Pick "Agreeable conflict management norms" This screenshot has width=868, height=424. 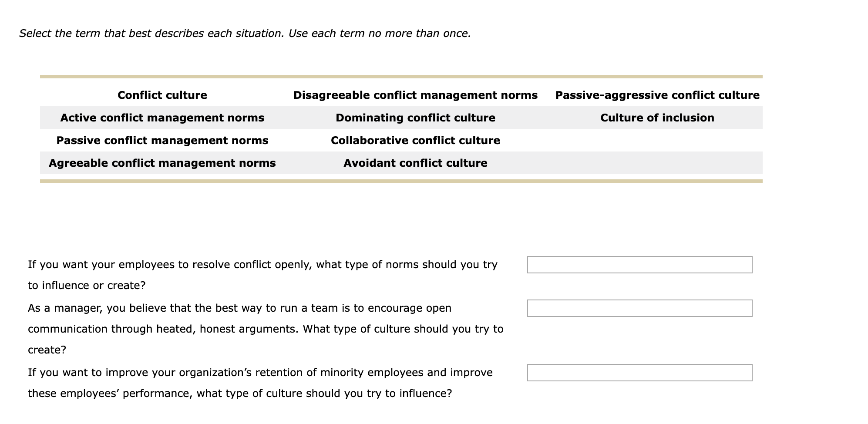point(161,163)
